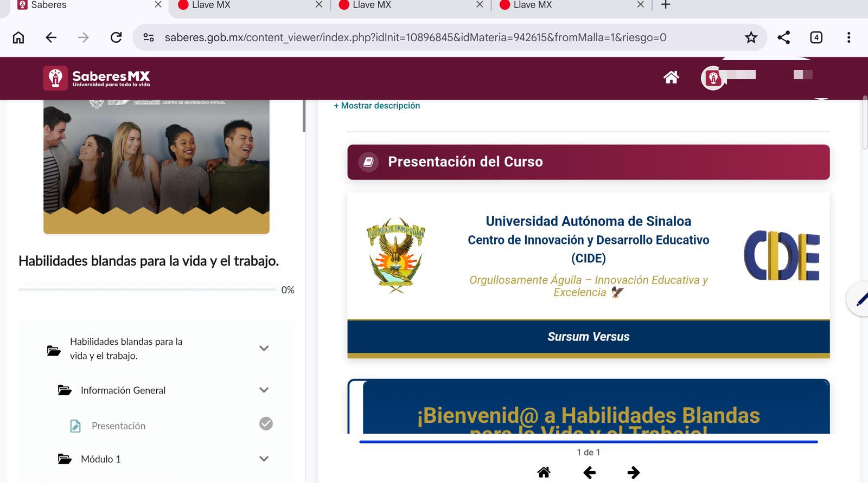The image size is (868, 483).
Task: Click the page's right vertical scrollbar
Action: [865, 122]
